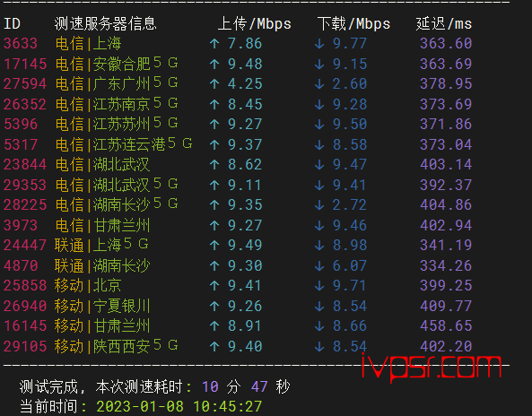This screenshot has width=532, height=416.
Task: Select server ID 16145
Action: point(25,325)
